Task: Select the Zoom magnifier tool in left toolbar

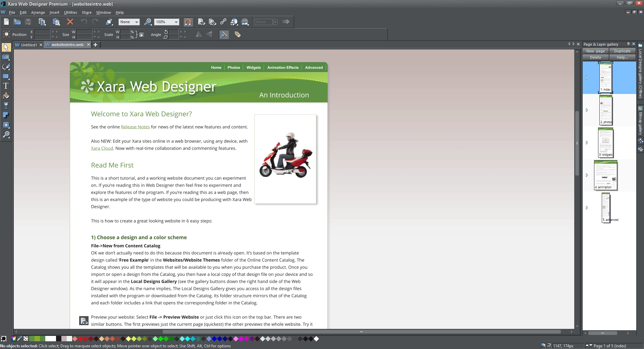Action: click(6, 135)
